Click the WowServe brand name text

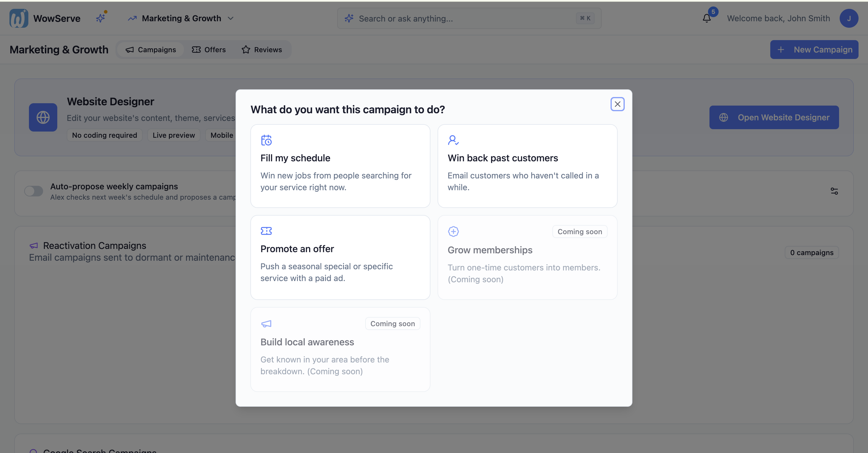pos(57,18)
